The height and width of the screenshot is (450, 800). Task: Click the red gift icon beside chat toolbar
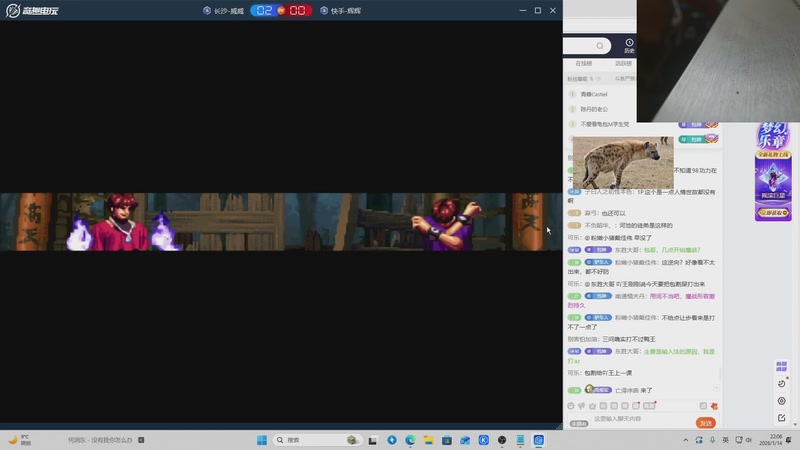point(714,406)
